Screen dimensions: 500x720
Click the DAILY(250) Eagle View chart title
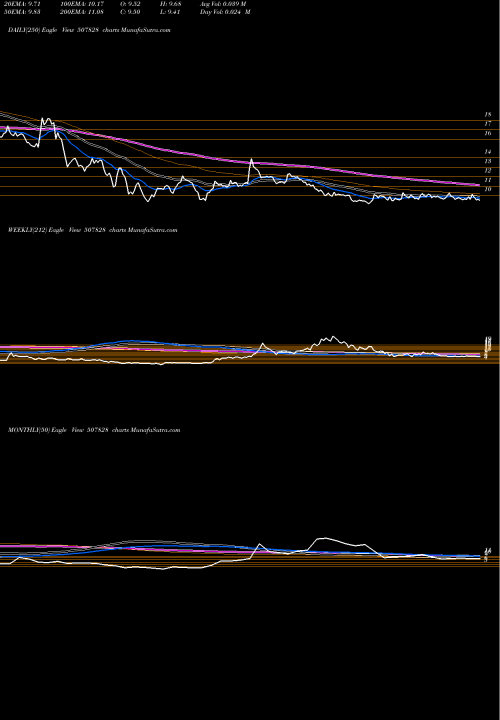point(89,30)
